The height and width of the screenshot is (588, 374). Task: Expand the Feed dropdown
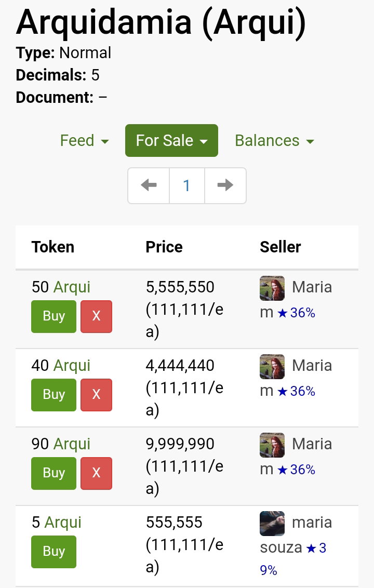click(x=84, y=141)
